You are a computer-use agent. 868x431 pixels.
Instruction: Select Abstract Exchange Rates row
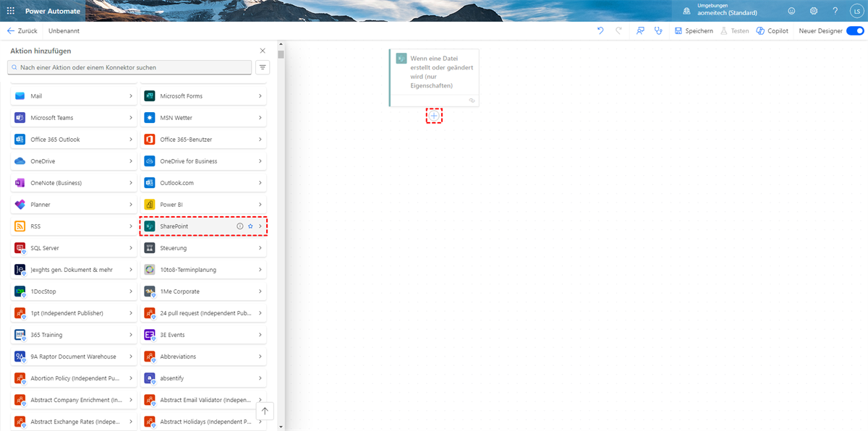tap(73, 422)
